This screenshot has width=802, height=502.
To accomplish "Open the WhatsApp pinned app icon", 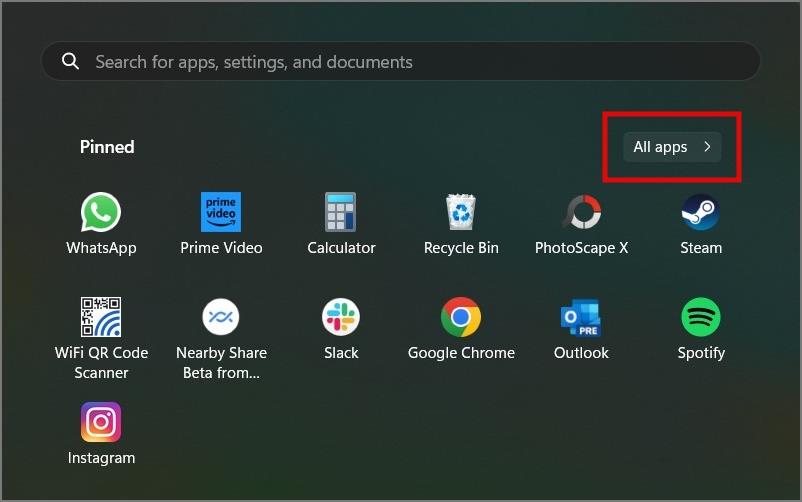I will click(101, 212).
